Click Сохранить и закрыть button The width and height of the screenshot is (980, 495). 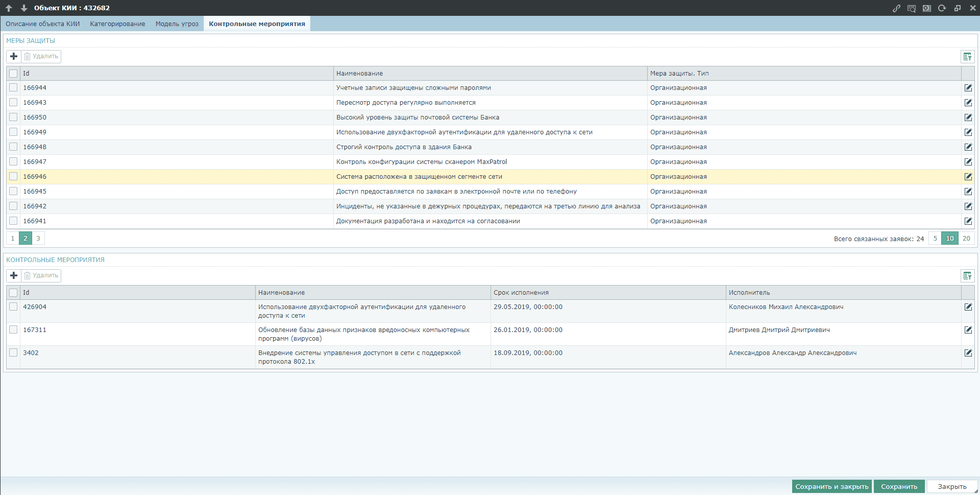tap(832, 486)
